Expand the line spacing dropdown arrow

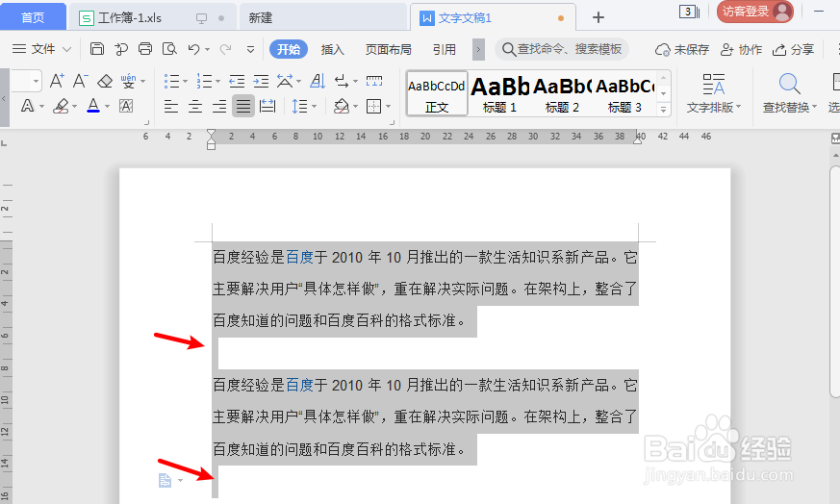coord(314,106)
